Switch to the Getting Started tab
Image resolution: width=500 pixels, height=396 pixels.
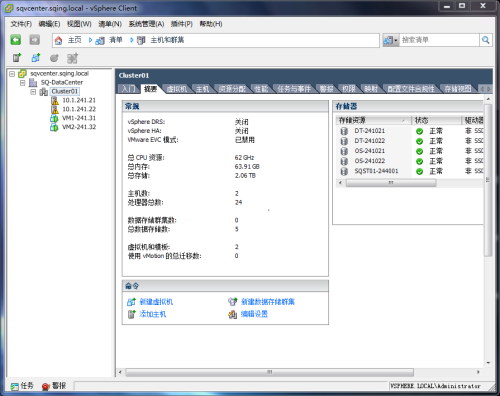128,89
